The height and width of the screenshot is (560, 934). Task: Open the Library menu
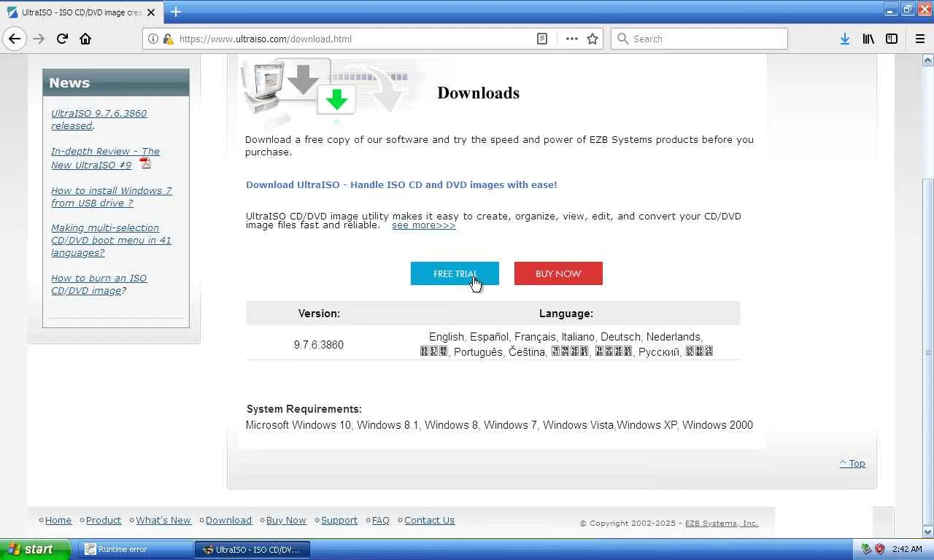pos(868,39)
